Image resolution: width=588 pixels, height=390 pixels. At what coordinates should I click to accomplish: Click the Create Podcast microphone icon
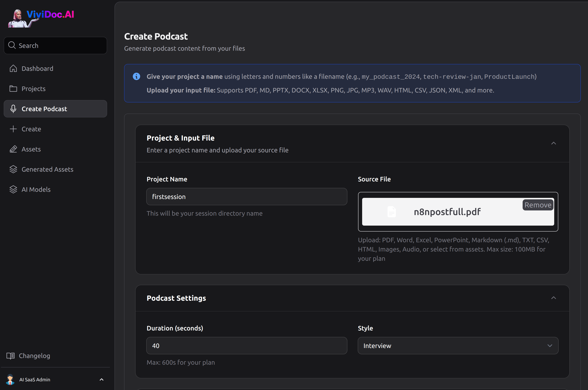tap(13, 109)
